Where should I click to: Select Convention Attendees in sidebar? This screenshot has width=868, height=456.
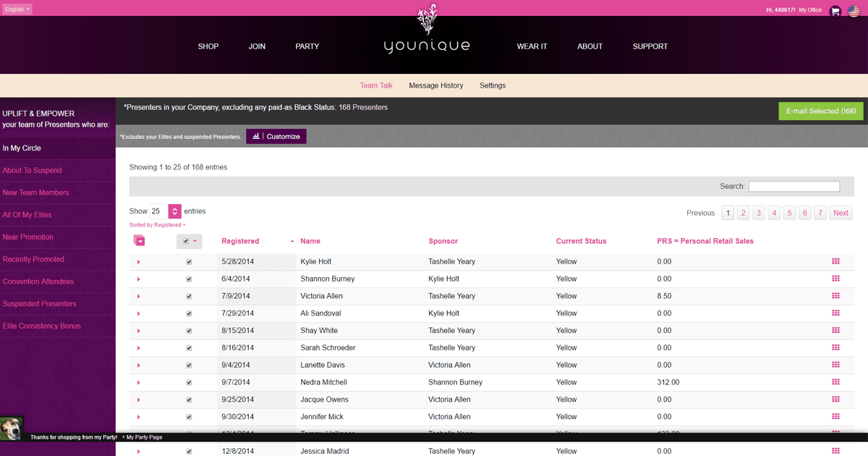tap(38, 282)
